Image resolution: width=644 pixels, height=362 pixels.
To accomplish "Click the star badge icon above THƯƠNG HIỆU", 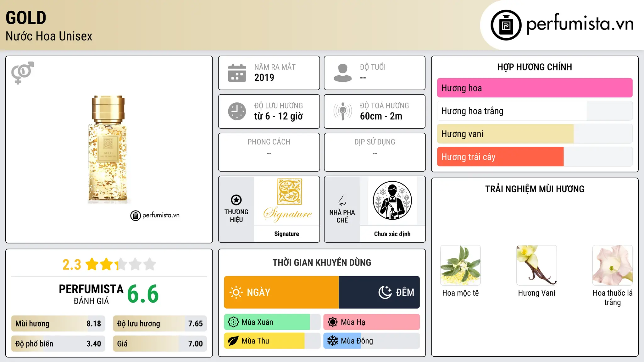I will pos(236,200).
